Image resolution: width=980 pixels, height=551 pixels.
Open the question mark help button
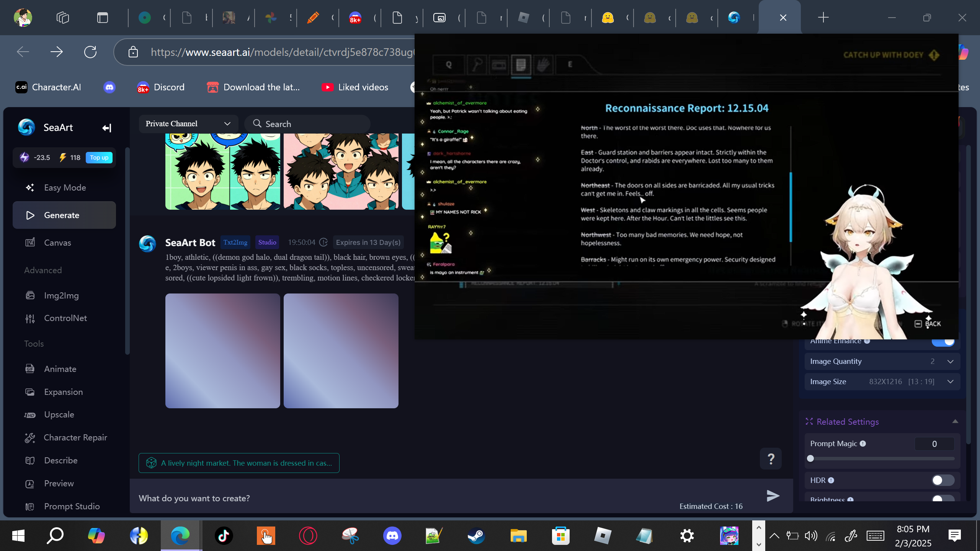pyautogui.click(x=771, y=458)
